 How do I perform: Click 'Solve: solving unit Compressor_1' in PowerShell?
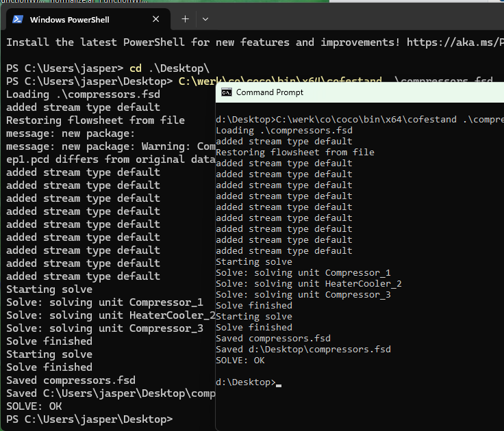(x=104, y=302)
